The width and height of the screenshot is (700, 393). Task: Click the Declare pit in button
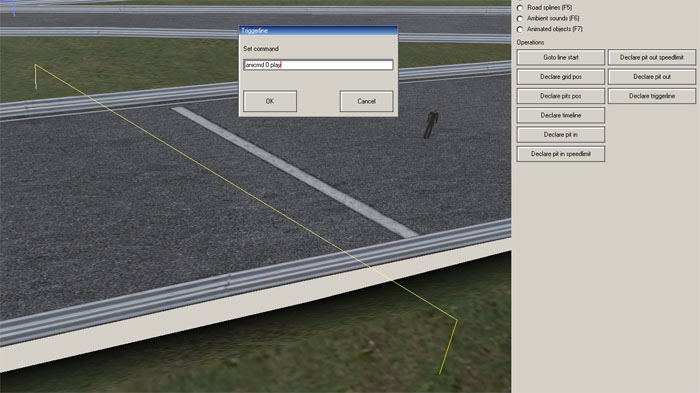(561, 134)
